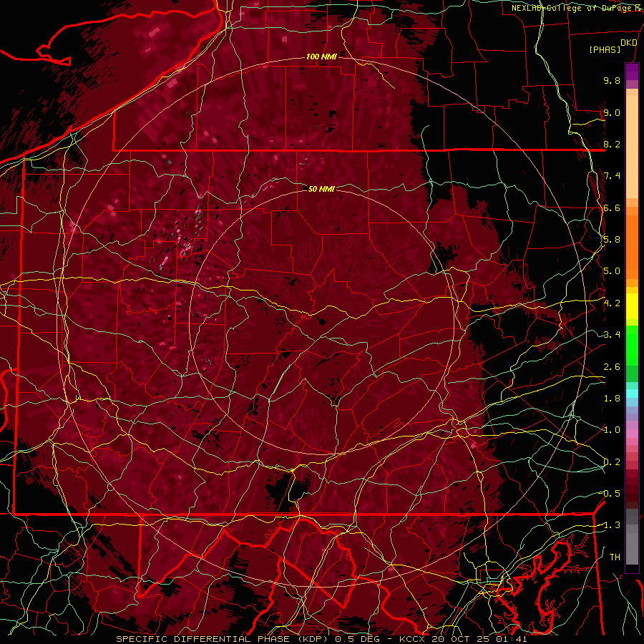Click the yellow segment of the color bar
The image size is (644, 644).
[632, 306]
